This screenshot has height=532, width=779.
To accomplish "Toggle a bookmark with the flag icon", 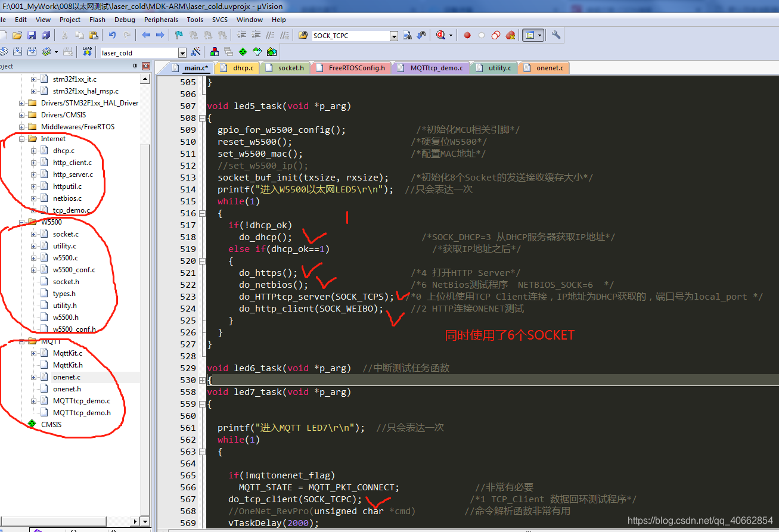I will point(178,35).
